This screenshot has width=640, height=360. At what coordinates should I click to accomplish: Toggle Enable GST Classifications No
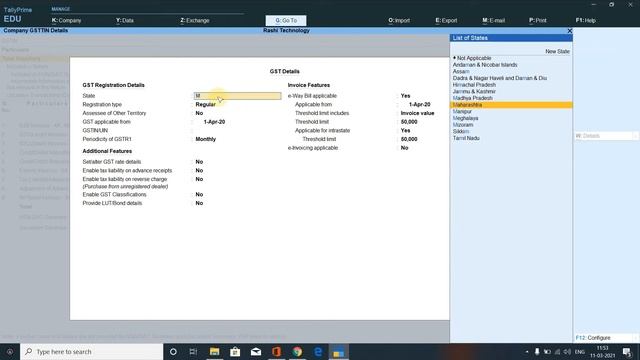(x=199, y=195)
